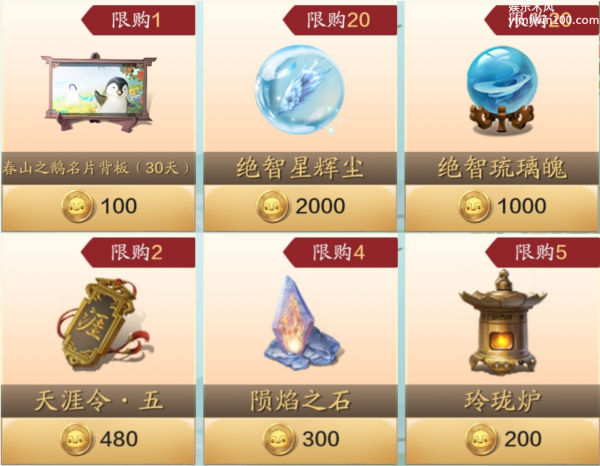
Task: Buy 绝智星辉尘 for 2000 coins
Action: pos(300,208)
